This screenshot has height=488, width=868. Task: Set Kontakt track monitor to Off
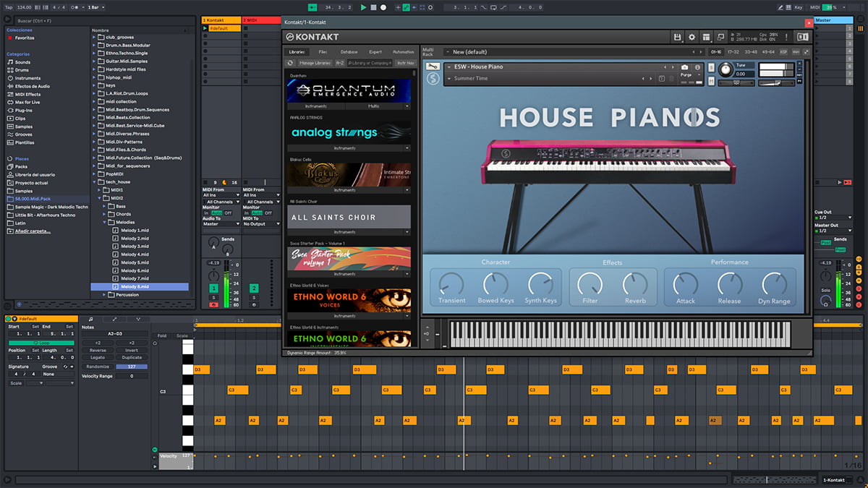[x=228, y=213]
